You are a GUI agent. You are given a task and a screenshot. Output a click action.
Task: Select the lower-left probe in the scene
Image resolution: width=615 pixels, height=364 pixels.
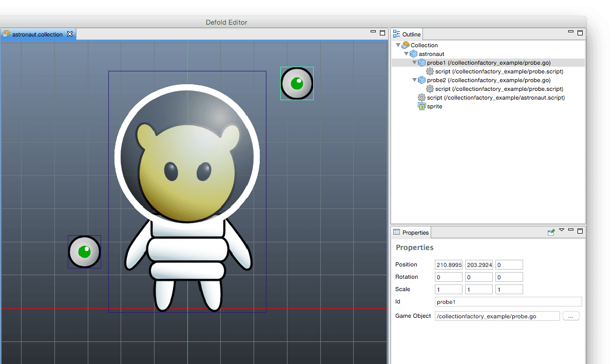(85, 252)
